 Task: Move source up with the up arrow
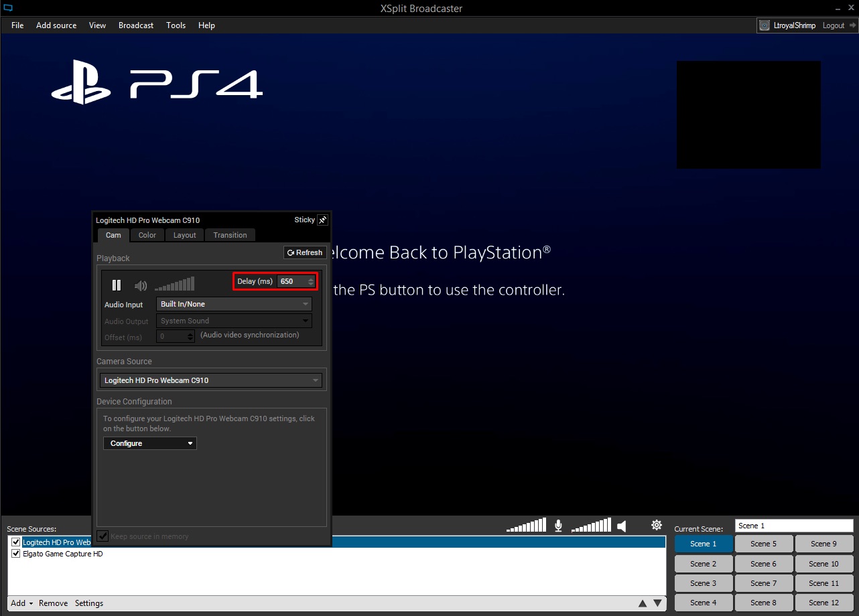pos(643,603)
